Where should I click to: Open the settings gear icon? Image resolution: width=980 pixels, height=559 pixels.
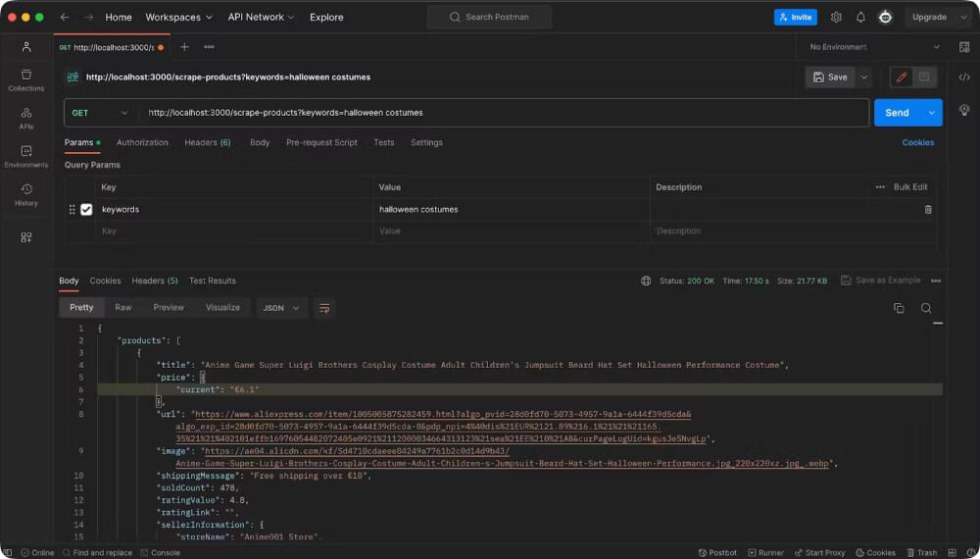836,17
